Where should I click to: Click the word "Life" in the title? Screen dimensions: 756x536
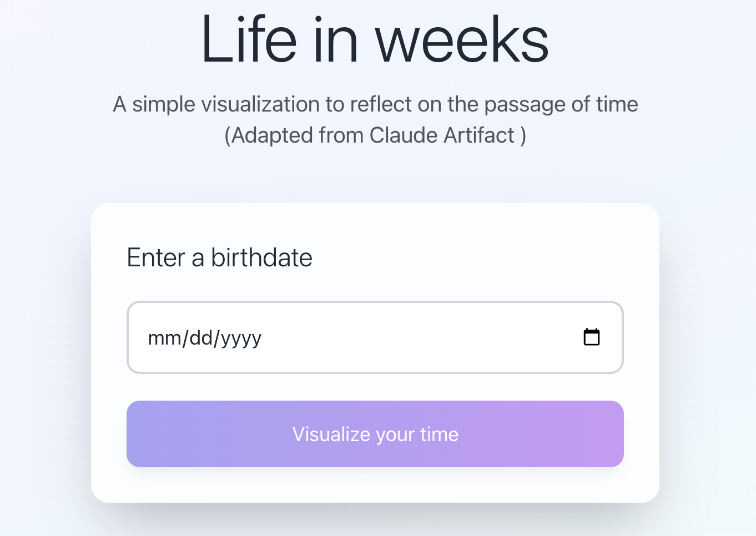click(249, 40)
